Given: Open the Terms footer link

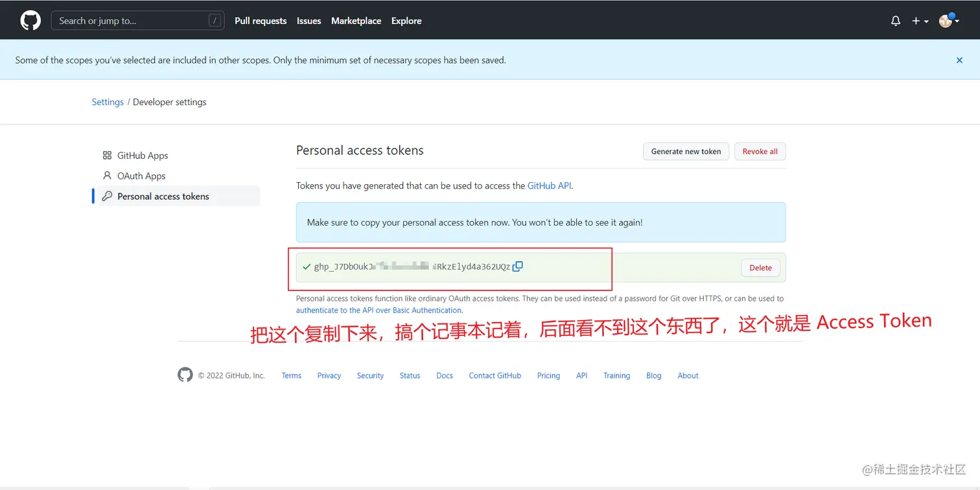Looking at the screenshot, I should [292, 375].
